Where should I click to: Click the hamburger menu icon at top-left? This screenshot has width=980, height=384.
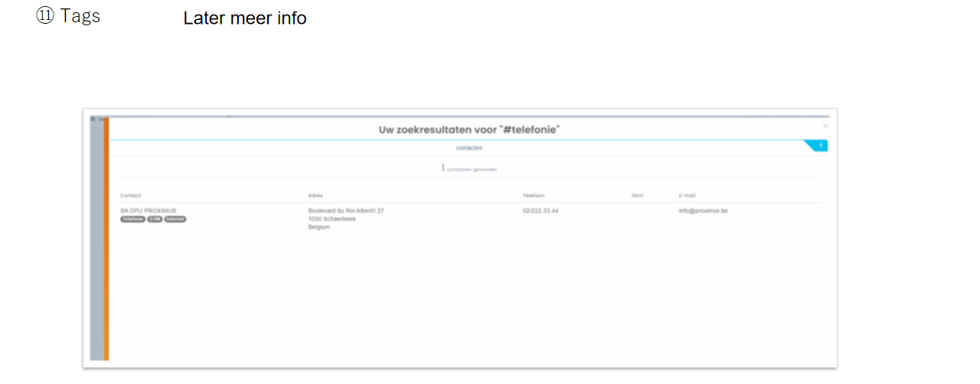[x=93, y=119]
